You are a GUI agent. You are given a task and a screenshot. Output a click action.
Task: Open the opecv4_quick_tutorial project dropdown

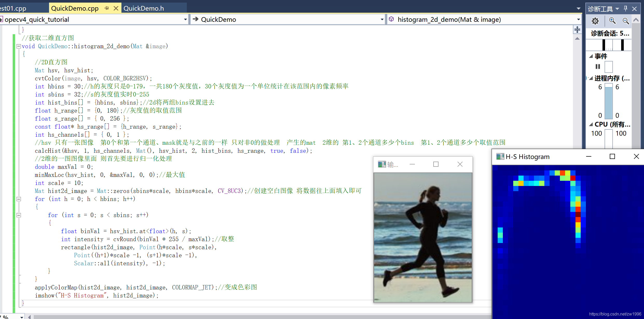185,19
